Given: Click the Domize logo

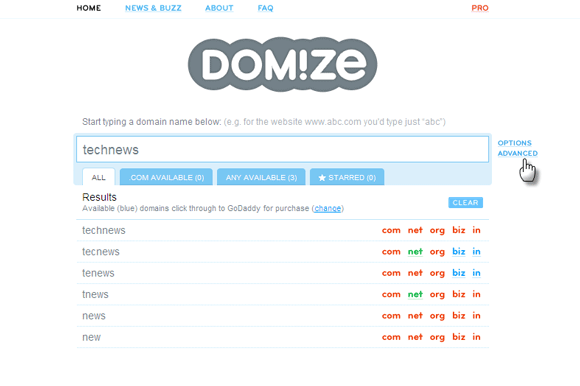Looking at the screenshot, I should tap(283, 64).
